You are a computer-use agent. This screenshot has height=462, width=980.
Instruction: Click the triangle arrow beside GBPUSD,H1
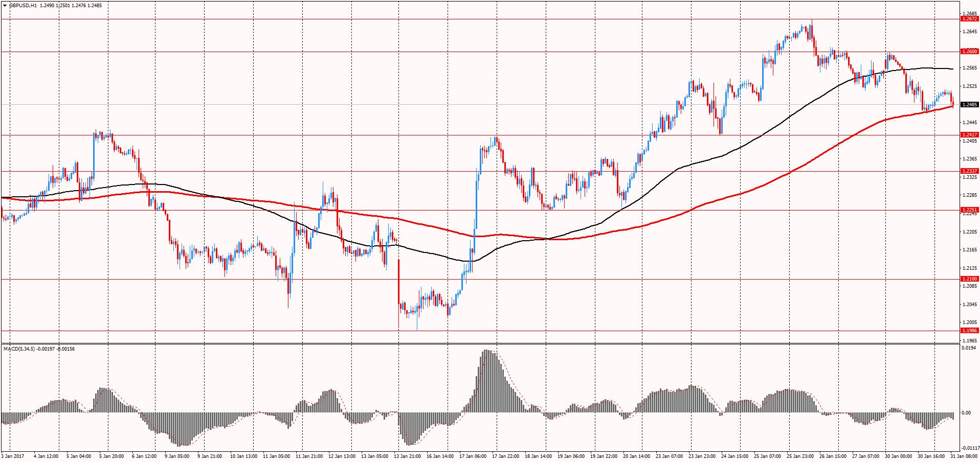click(x=5, y=5)
